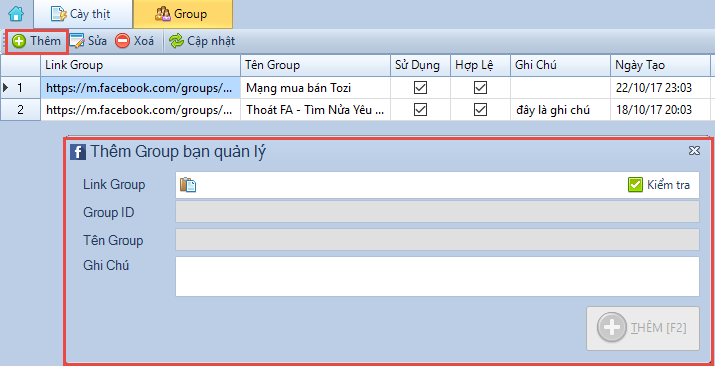Click the Tên Group field in dialog
The height and width of the screenshot is (366, 715).
(437, 239)
